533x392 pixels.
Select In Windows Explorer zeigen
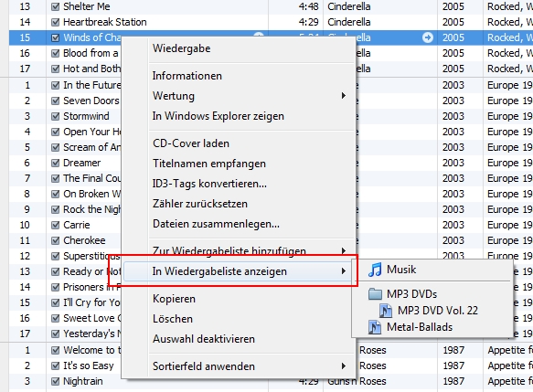pos(218,116)
